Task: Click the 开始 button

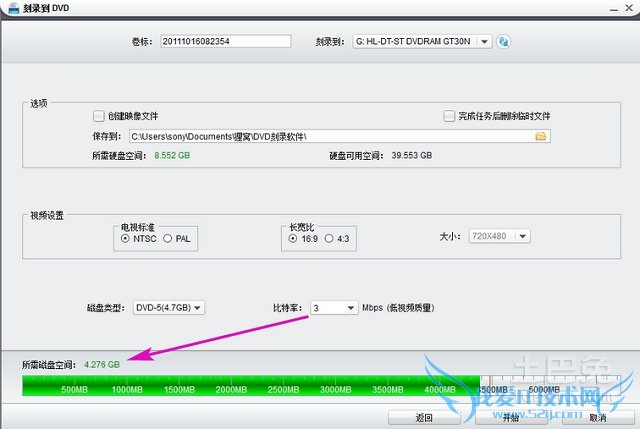Action: tap(511, 418)
